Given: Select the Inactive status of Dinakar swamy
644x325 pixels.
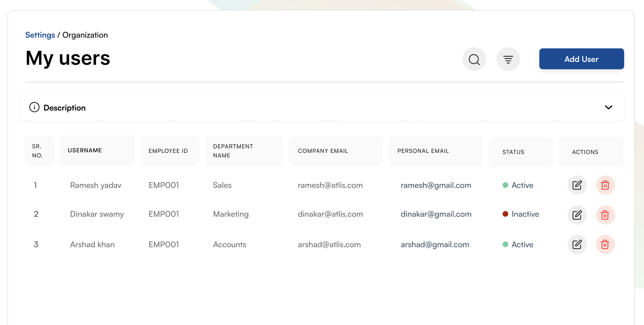Looking at the screenshot, I should click(x=525, y=214).
